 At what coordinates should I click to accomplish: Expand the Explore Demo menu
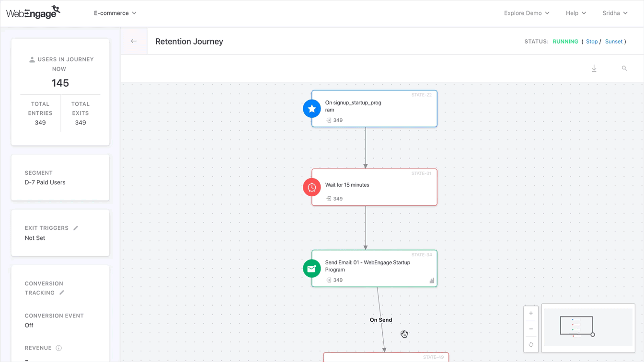coord(527,13)
